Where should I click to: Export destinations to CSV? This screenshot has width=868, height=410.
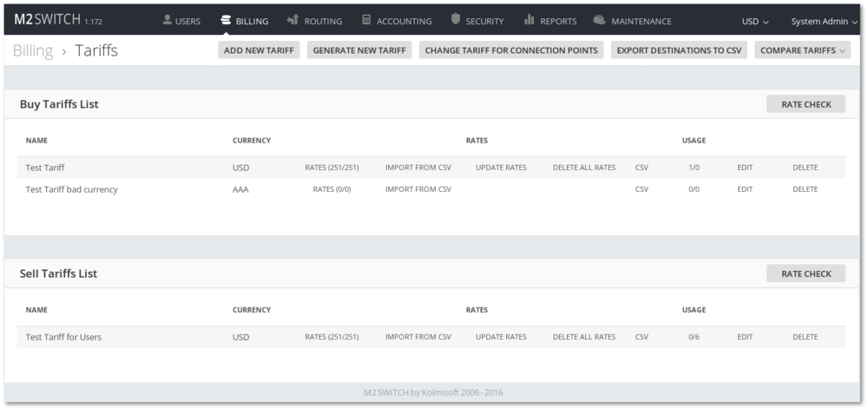click(679, 50)
